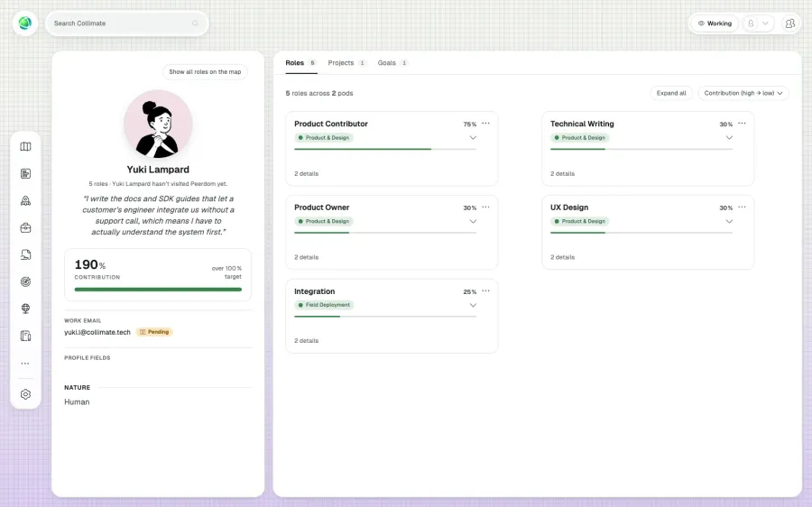Viewport: 812px width, 507px height.
Task: Click the Technical Writing role title
Action: click(582, 124)
